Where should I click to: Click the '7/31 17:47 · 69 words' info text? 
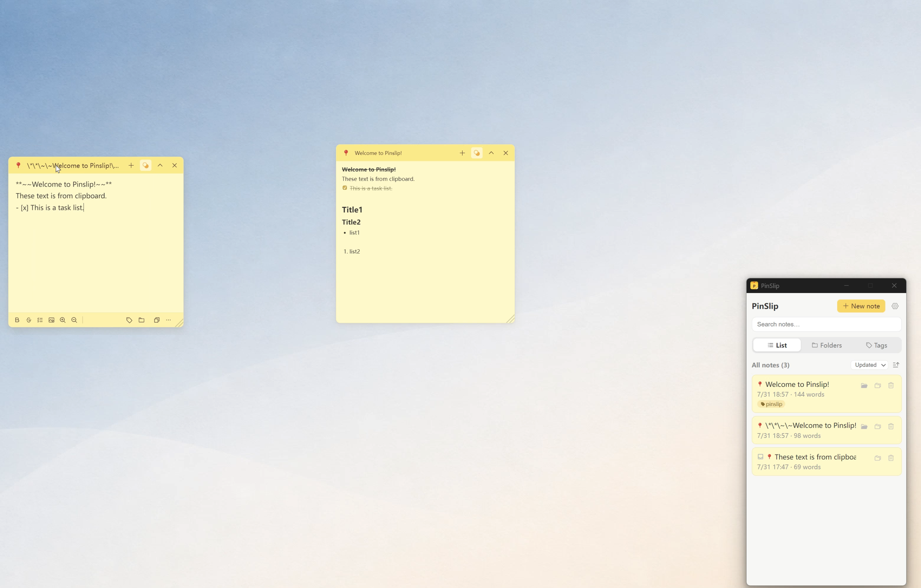(x=789, y=467)
